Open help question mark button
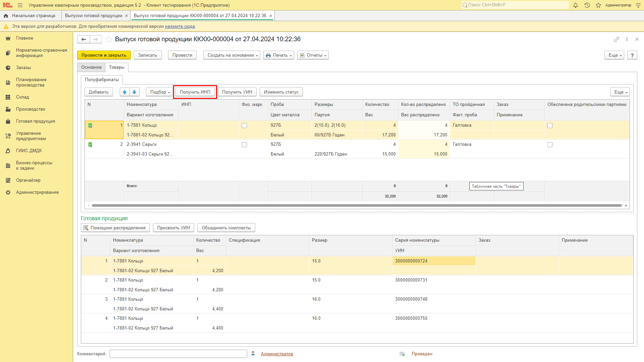Viewport: 644px width, 362px height. pos(632,55)
